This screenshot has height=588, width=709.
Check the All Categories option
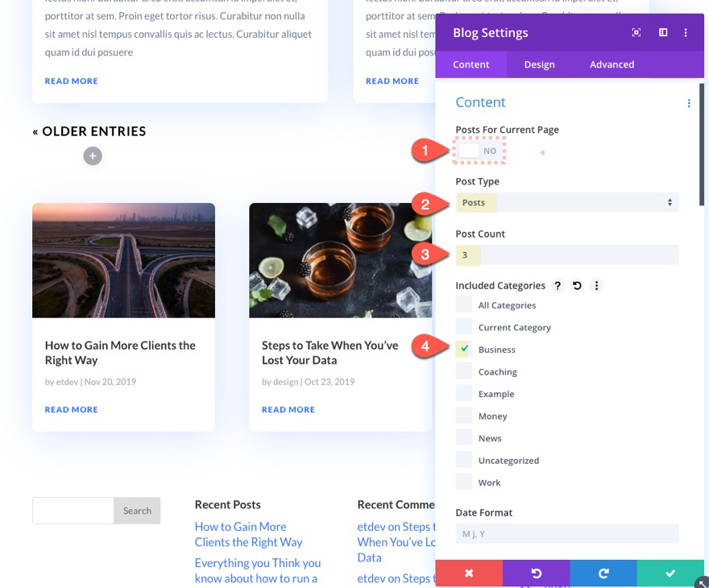point(463,304)
